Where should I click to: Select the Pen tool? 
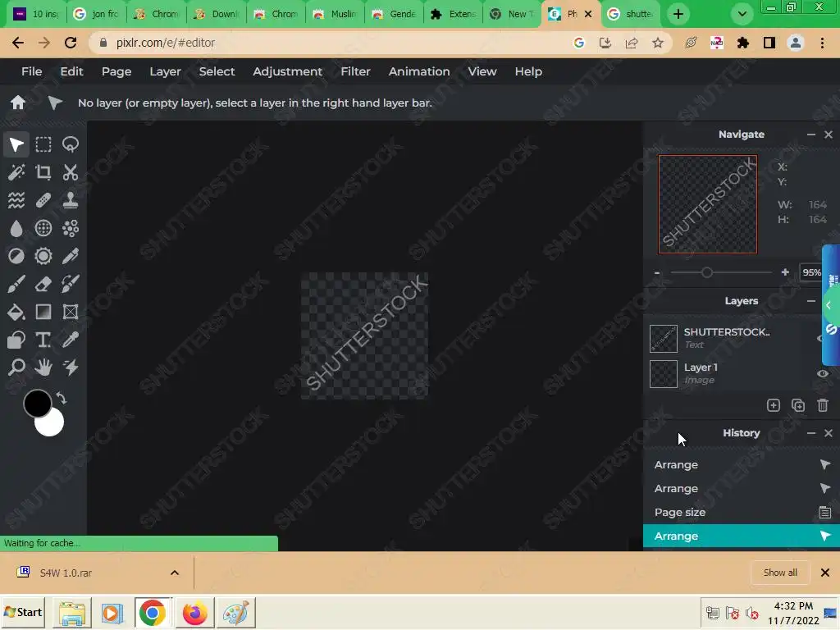pyautogui.click(x=71, y=256)
